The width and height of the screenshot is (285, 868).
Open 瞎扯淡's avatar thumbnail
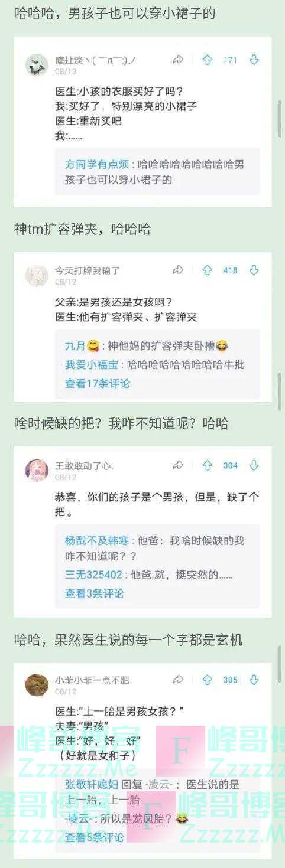click(37, 64)
